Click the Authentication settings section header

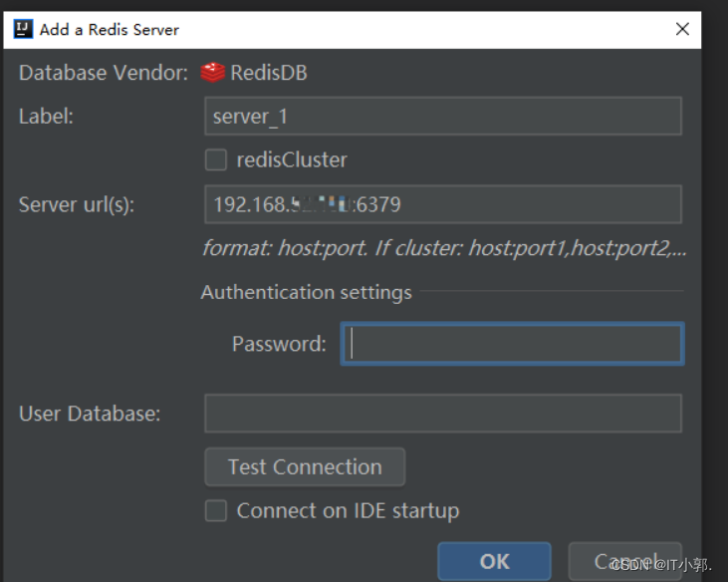pos(306,292)
